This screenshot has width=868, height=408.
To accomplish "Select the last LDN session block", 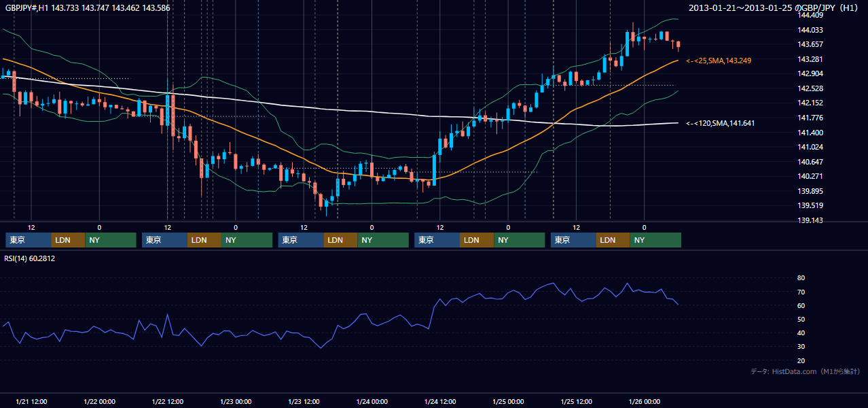I will pyautogui.click(x=613, y=240).
